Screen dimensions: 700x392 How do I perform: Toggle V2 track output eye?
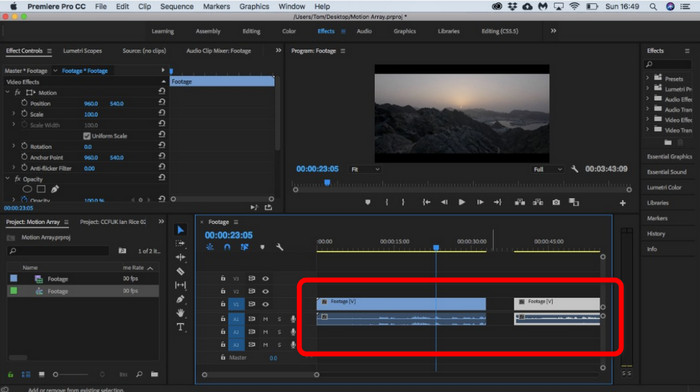266,291
